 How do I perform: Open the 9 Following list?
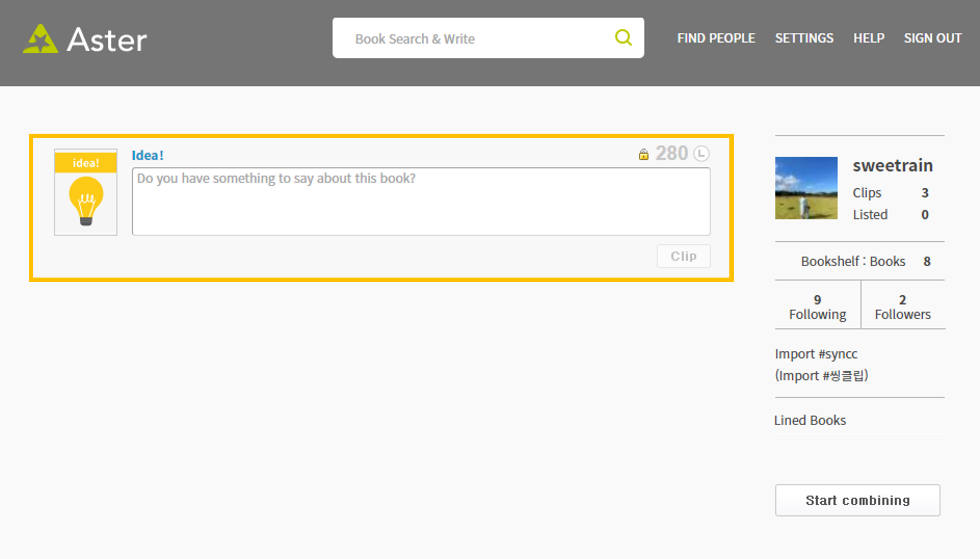(x=817, y=307)
